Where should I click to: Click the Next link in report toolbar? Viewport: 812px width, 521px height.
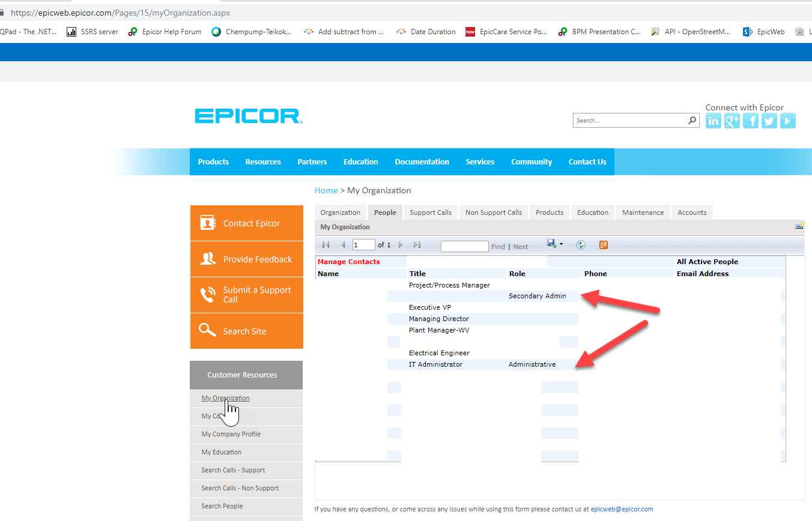pyautogui.click(x=521, y=247)
